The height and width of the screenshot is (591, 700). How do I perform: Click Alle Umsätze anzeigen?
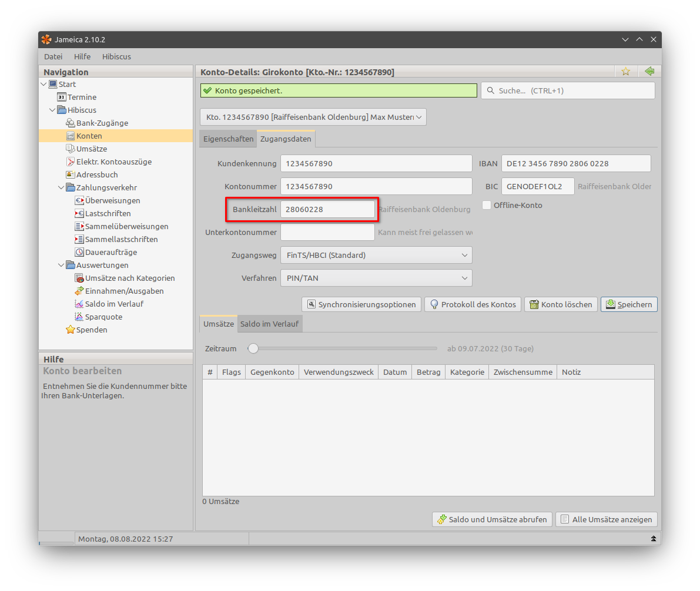[606, 519]
